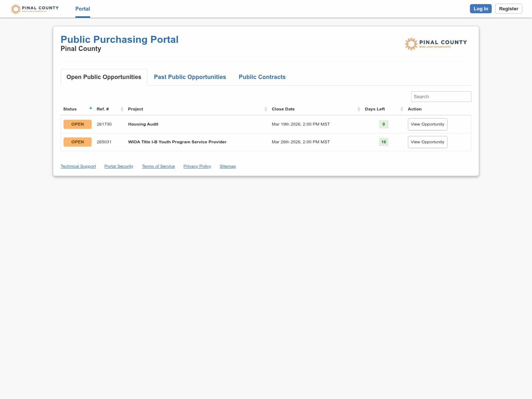Sort table by Ref. # column arrows
Viewport: 532px width, 399px height.
coord(122,109)
